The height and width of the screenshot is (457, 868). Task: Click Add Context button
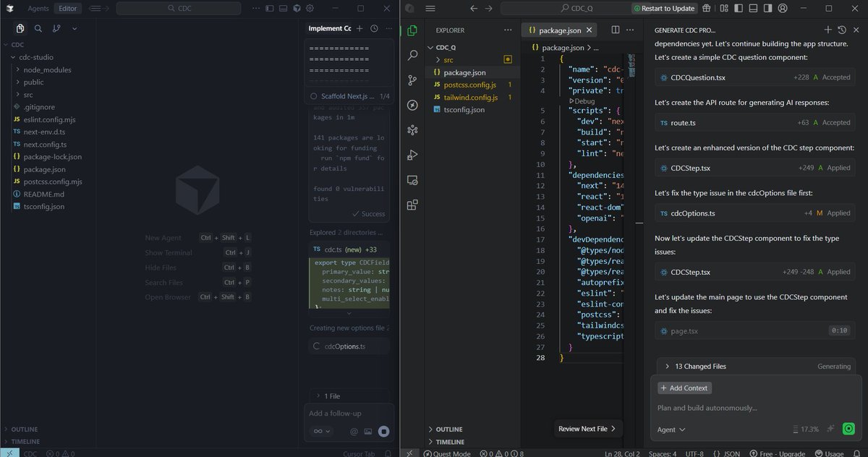(684, 388)
